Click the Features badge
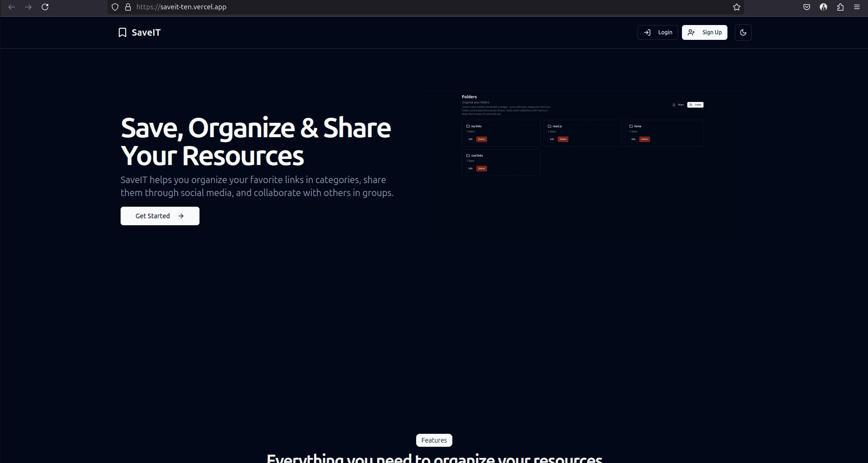868x463 pixels. [434, 440]
